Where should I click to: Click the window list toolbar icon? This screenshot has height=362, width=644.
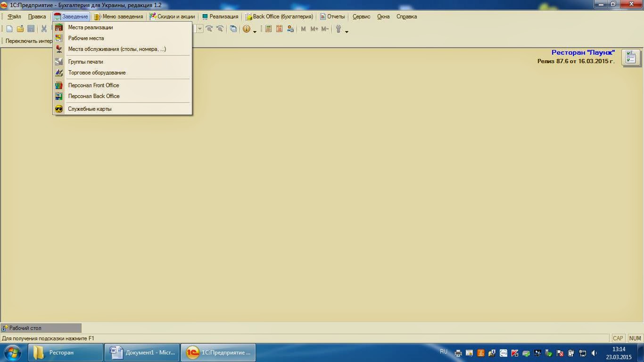click(233, 29)
